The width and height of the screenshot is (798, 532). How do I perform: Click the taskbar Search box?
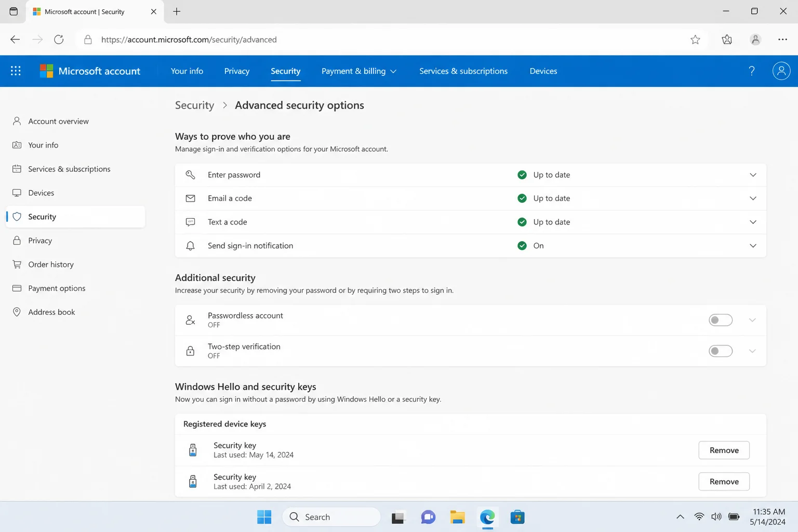pos(331,517)
